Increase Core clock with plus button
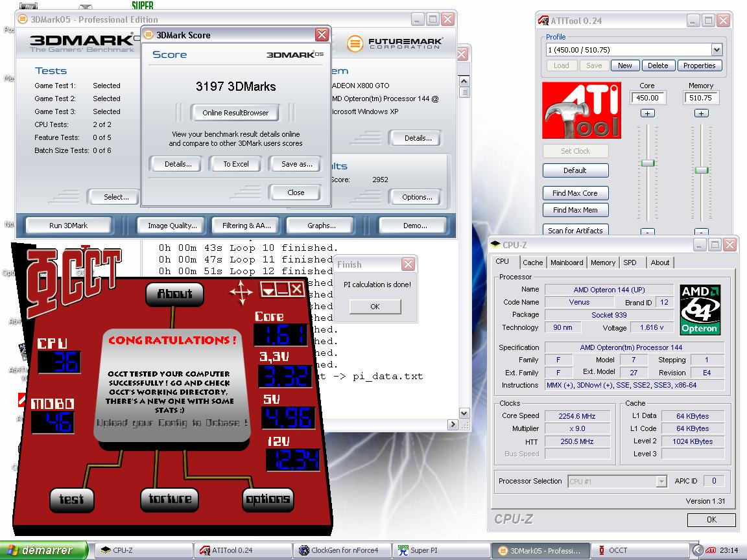Image resolution: width=747 pixels, height=560 pixels. click(x=647, y=113)
